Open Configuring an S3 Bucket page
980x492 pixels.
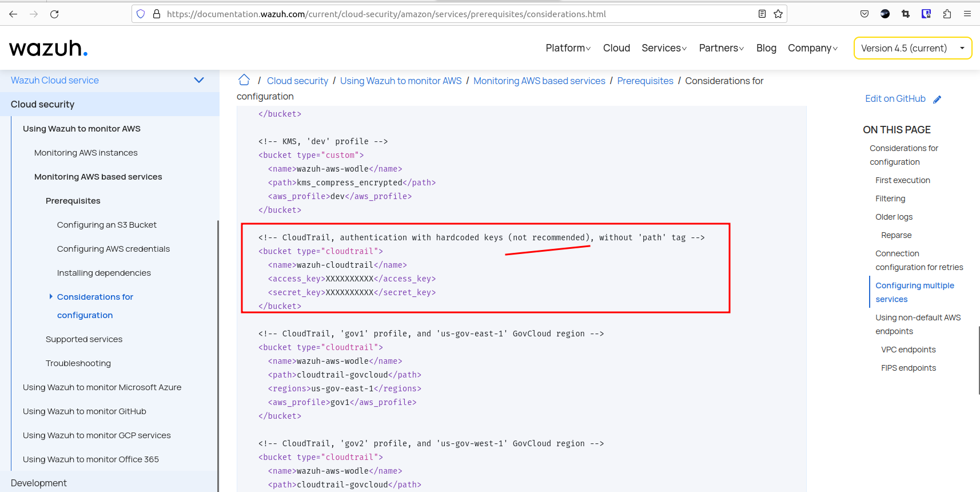coord(107,225)
